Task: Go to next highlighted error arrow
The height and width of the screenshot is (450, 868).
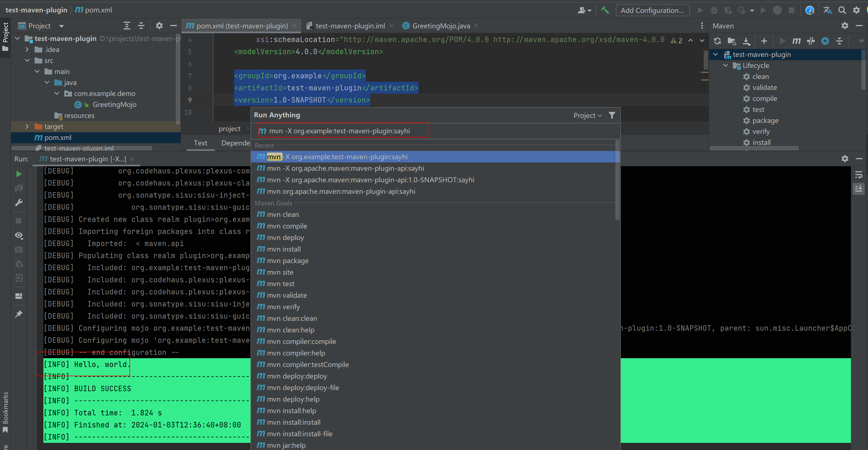Action: tap(702, 40)
